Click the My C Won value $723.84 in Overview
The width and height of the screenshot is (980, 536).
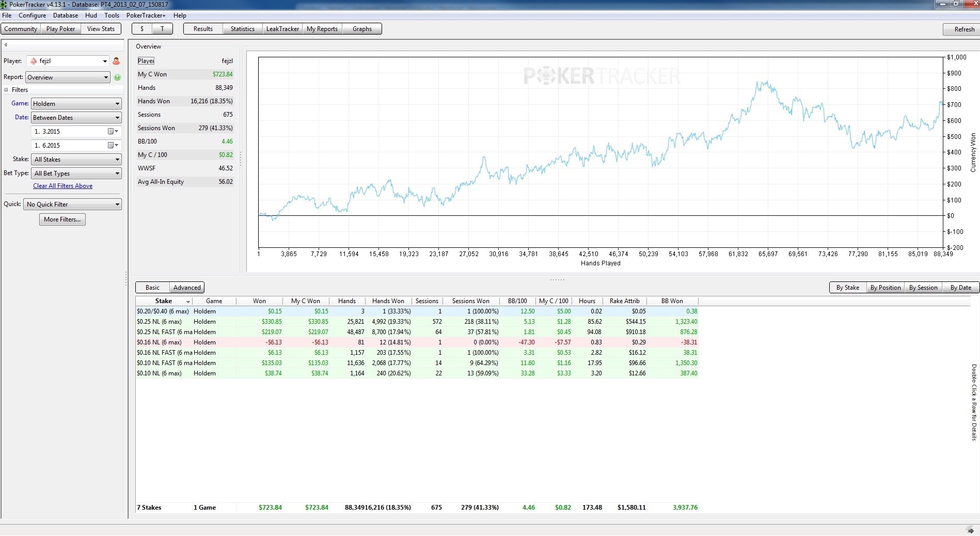[223, 74]
